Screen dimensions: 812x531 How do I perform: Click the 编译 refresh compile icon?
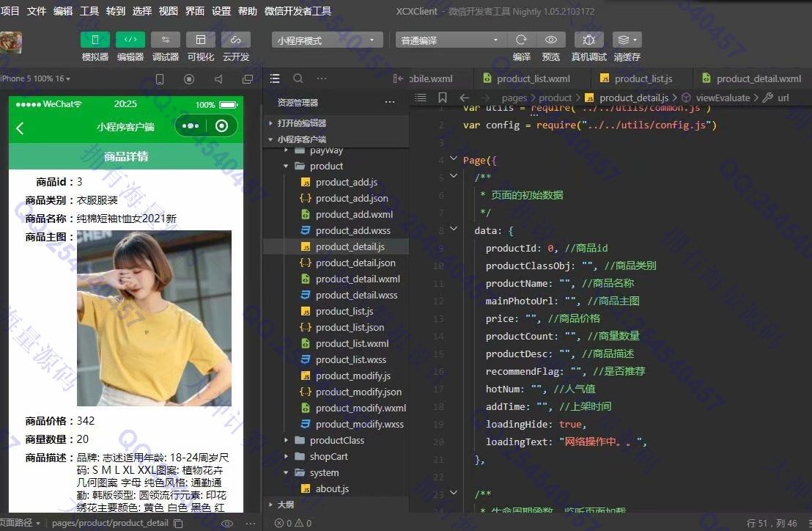[x=521, y=40]
